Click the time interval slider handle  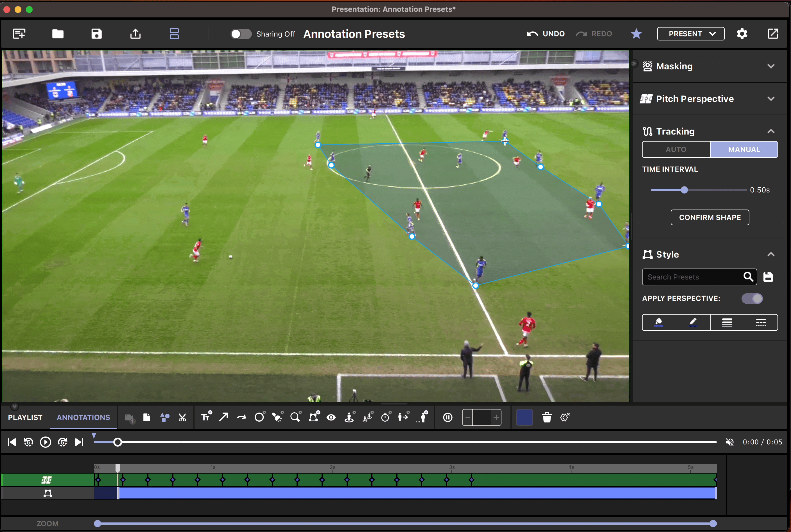coord(684,190)
